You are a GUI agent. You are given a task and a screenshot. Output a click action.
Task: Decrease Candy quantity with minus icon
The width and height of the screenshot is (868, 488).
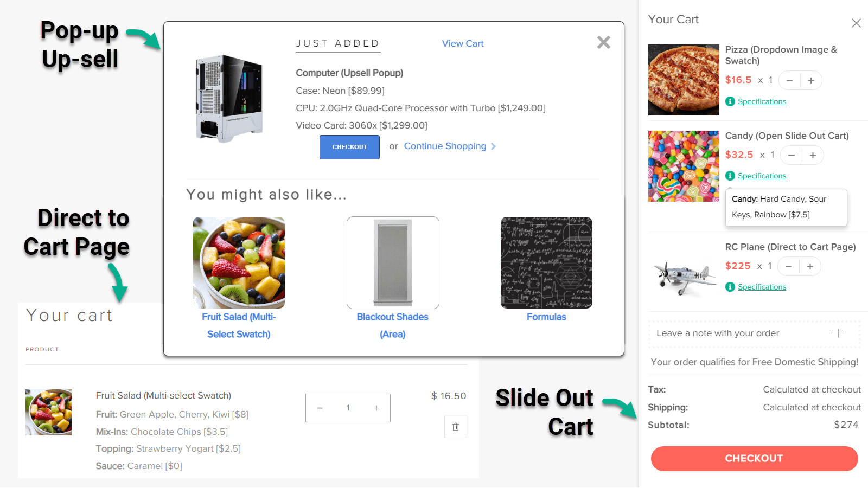(x=792, y=156)
